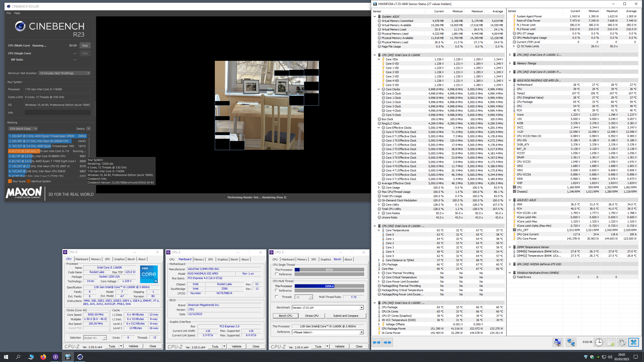644x362 pixels.
Task: Select ranking row Intel Core i9-9880H CPU
Action: (47, 156)
